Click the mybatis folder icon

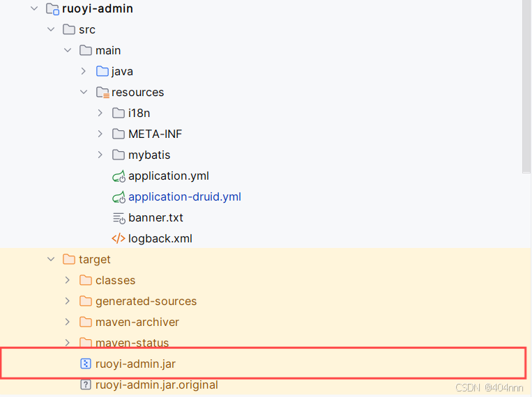[119, 155]
